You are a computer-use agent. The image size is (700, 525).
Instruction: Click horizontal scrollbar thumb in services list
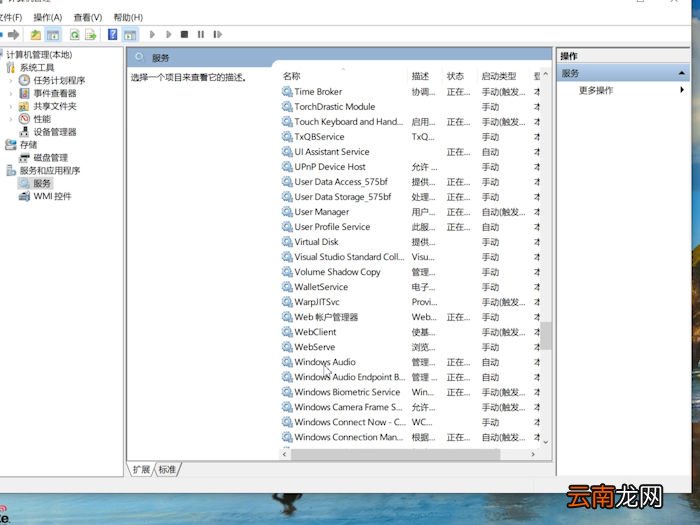click(x=396, y=454)
